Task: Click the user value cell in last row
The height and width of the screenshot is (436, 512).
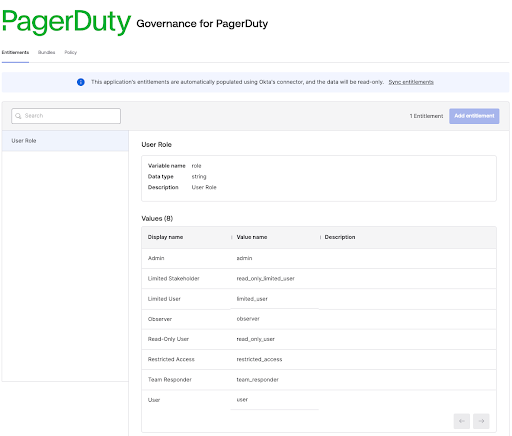Action: coord(242,400)
